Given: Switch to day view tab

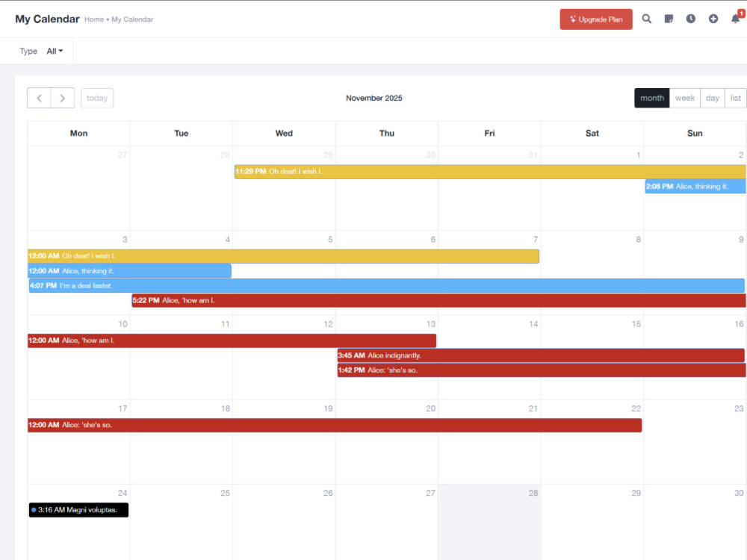Looking at the screenshot, I should pos(712,98).
